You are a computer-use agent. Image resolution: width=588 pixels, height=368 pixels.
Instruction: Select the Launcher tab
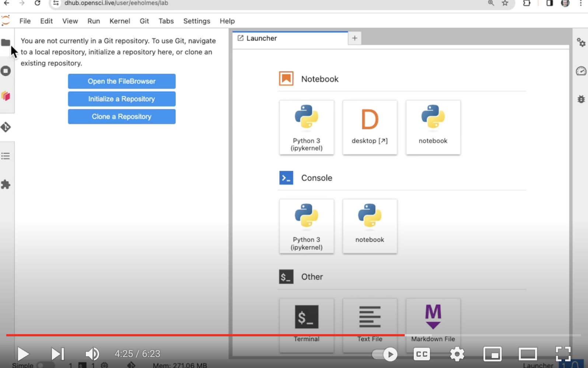262,38
